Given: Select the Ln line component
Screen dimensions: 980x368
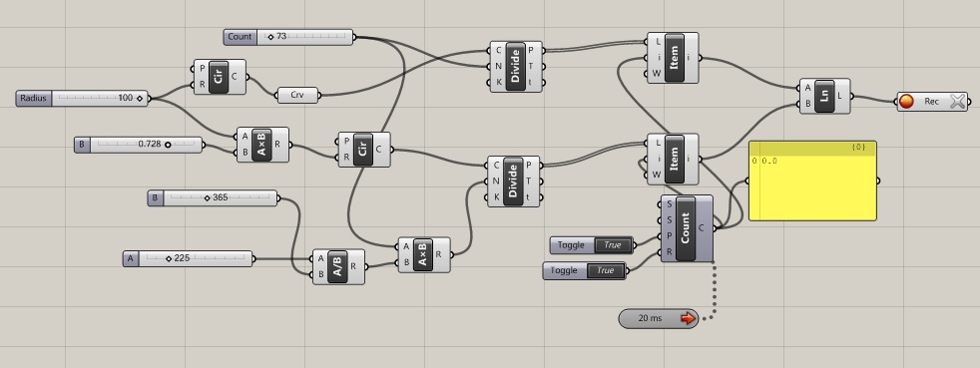Looking at the screenshot, I should pyautogui.click(x=824, y=96).
